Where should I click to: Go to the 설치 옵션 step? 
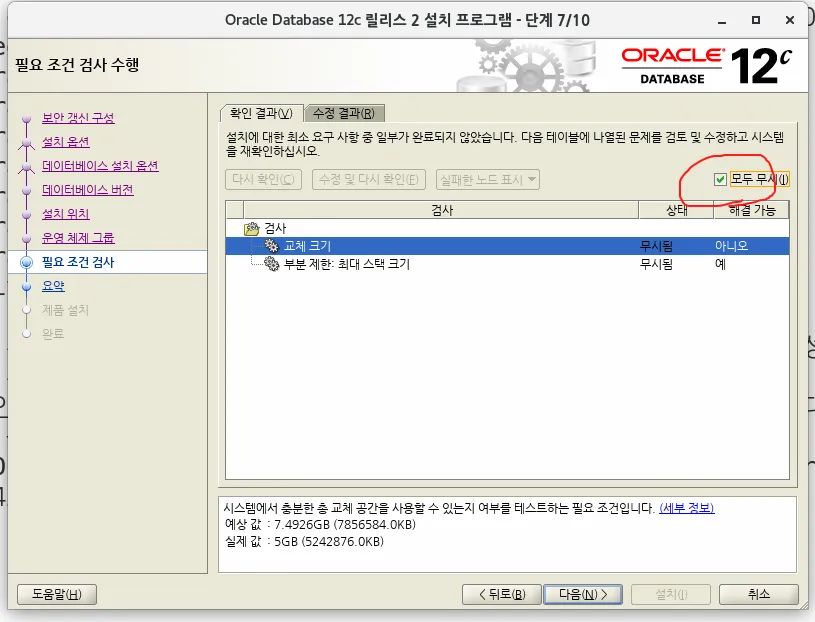[x=65, y=142]
